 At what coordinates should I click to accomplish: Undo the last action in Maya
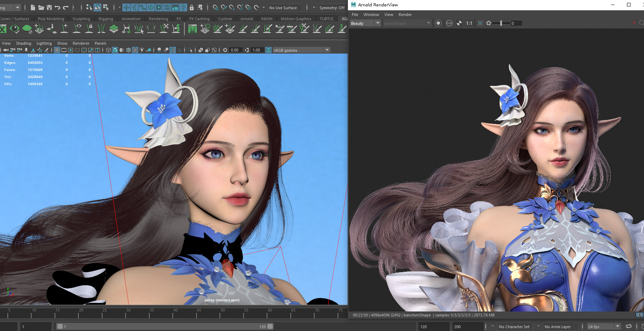point(57,7)
